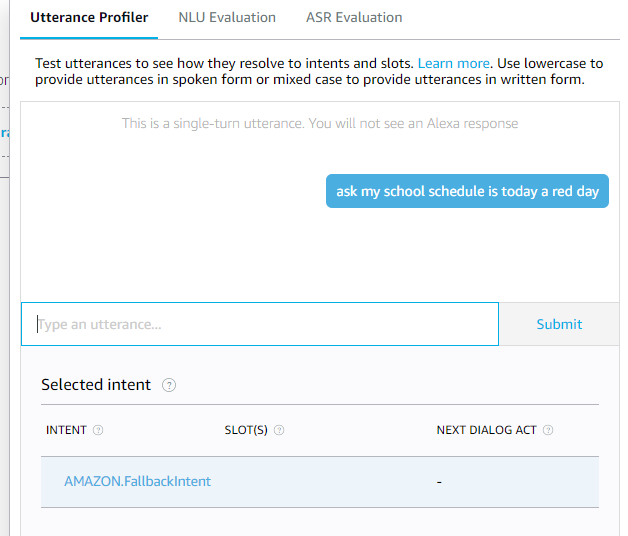Click the single-turn utterance notice text

320,124
